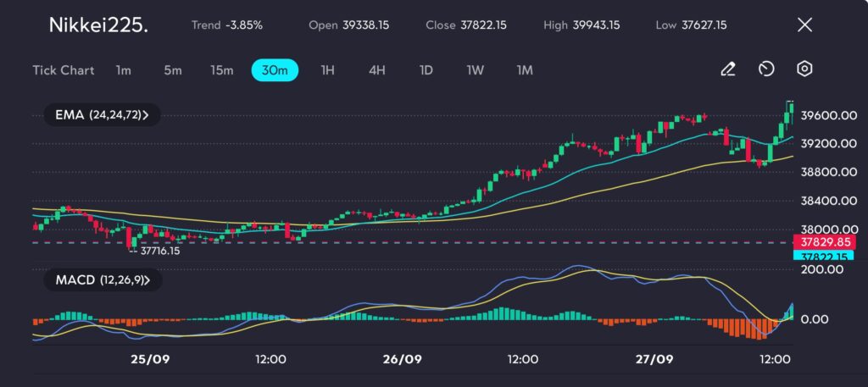
Task: Click the 37716.15 low price label
Action: tap(159, 251)
